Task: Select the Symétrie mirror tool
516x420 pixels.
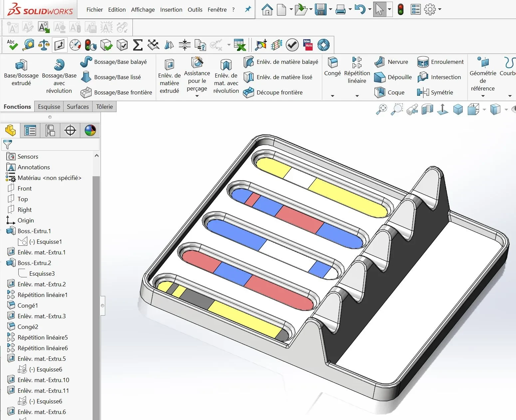Action: (x=435, y=92)
